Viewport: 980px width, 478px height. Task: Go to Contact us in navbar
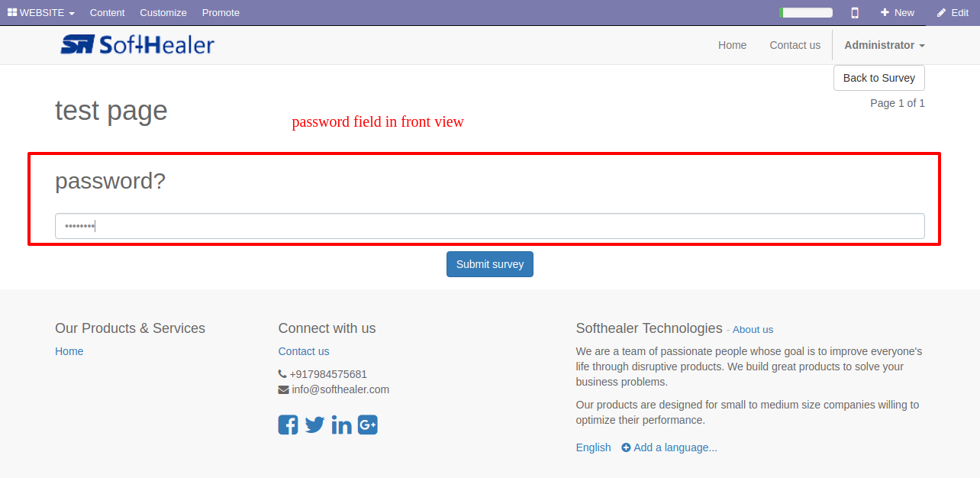[x=795, y=45]
